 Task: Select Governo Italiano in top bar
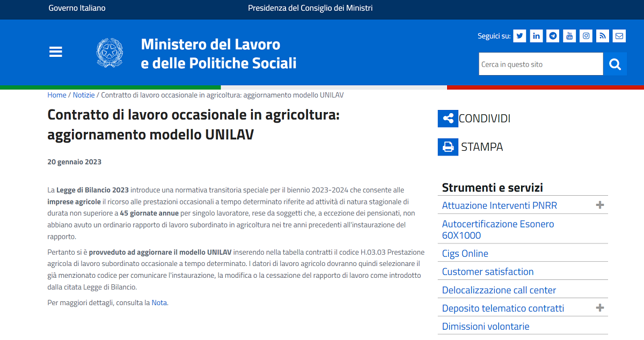coord(77,9)
